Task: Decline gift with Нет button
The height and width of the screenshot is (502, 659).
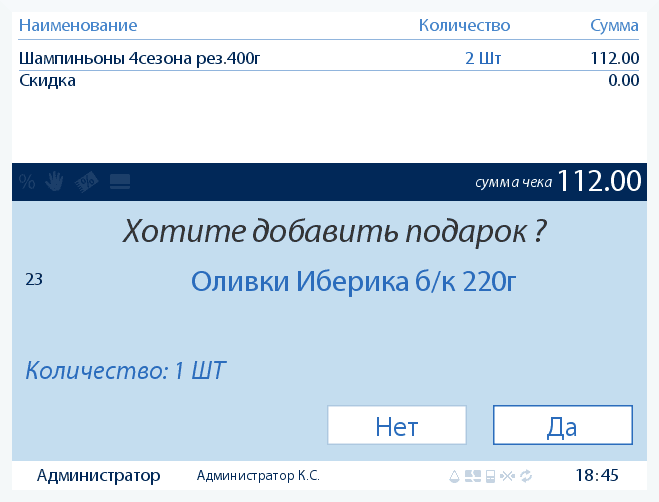Action: [397, 425]
